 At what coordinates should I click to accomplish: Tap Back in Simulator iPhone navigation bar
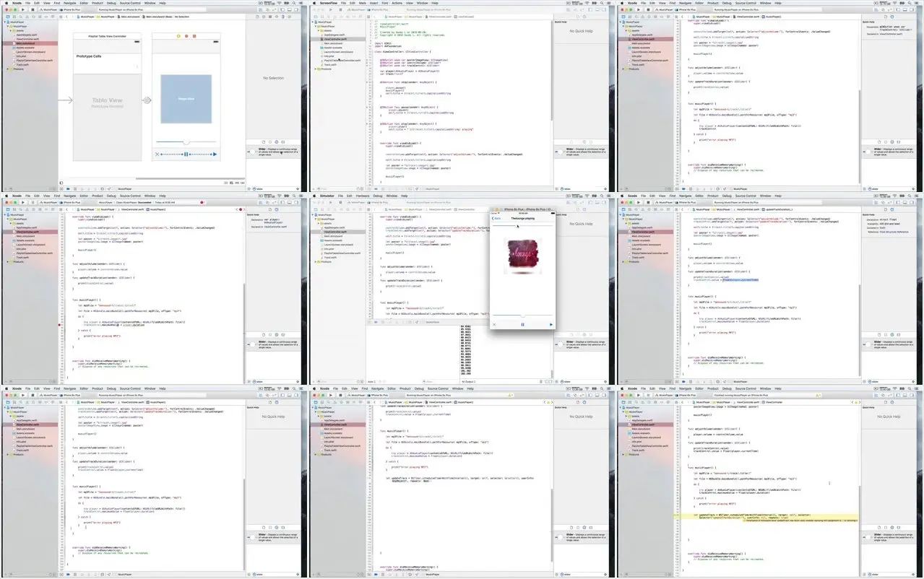[497, 218]
